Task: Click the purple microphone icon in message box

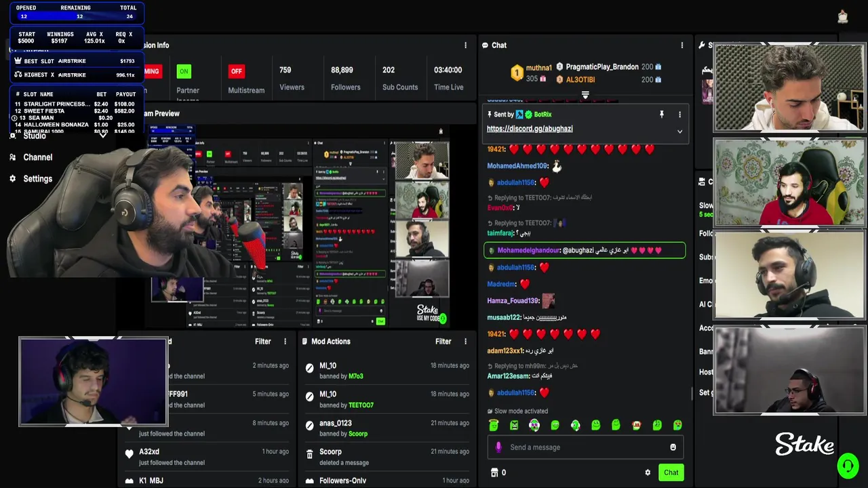Action: [498, 447]
